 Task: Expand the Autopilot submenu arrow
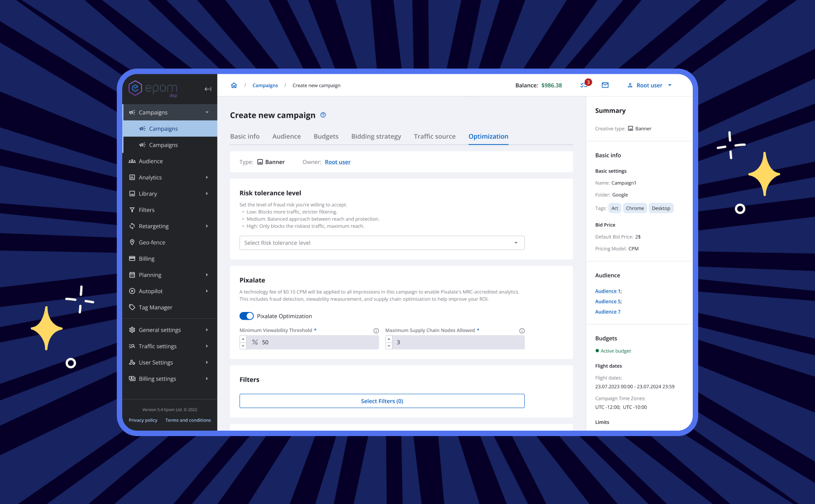coord(207,291)
